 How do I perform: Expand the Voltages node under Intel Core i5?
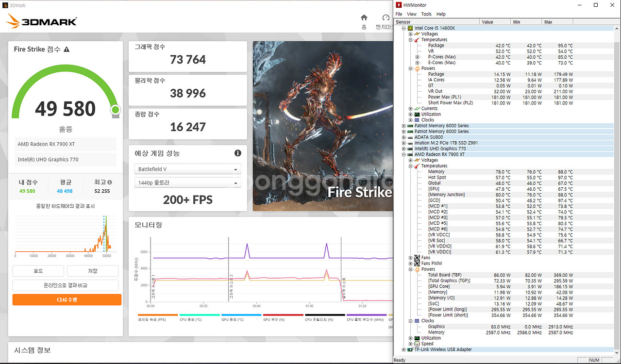click(x=410, y=34)
